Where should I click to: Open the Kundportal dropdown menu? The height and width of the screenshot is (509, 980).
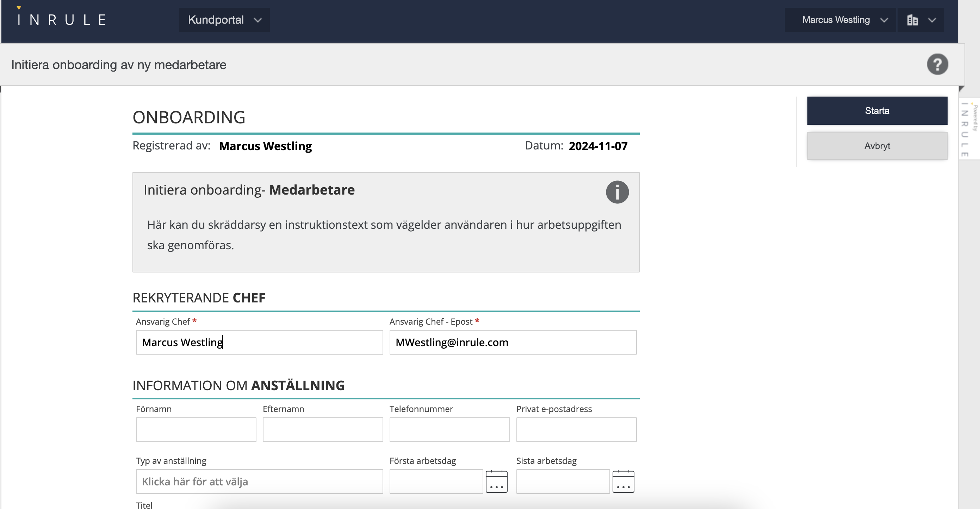coord(224,20)
